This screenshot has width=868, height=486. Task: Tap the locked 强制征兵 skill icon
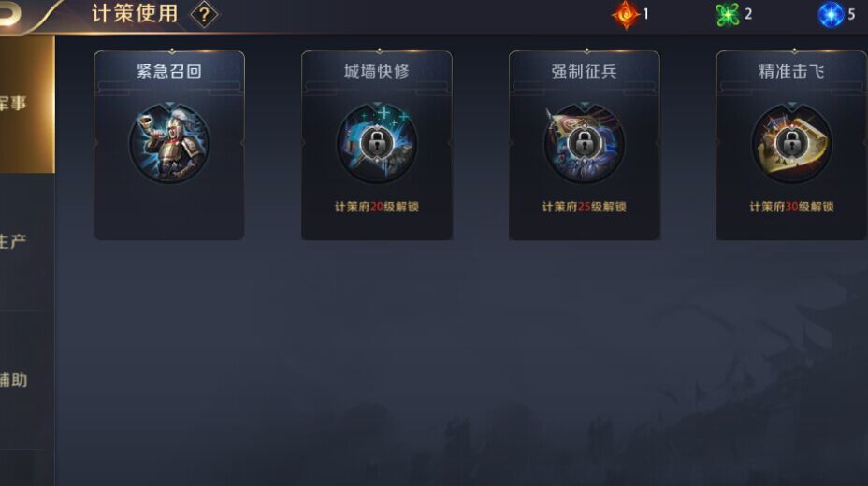tap(584, 143)
